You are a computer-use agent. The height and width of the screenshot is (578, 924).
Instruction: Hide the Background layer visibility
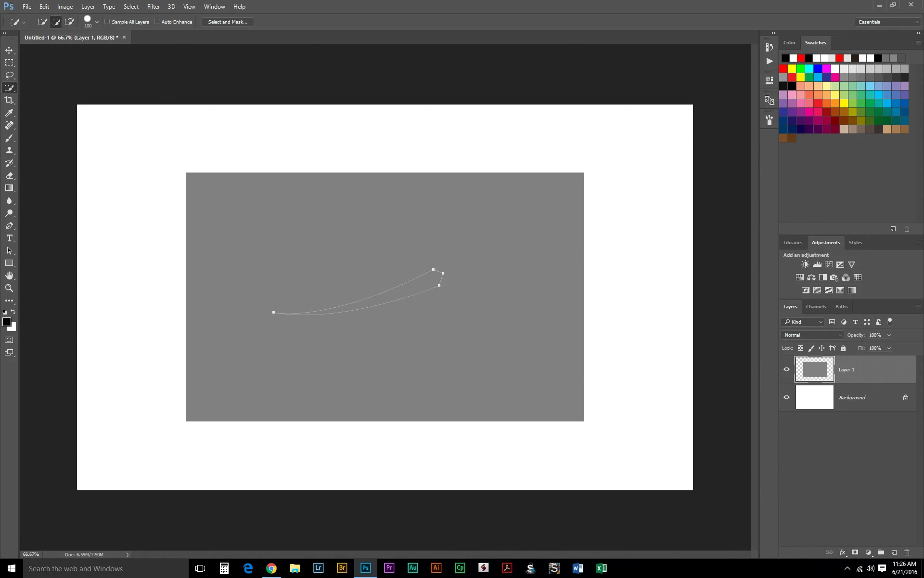coord(786,397)
